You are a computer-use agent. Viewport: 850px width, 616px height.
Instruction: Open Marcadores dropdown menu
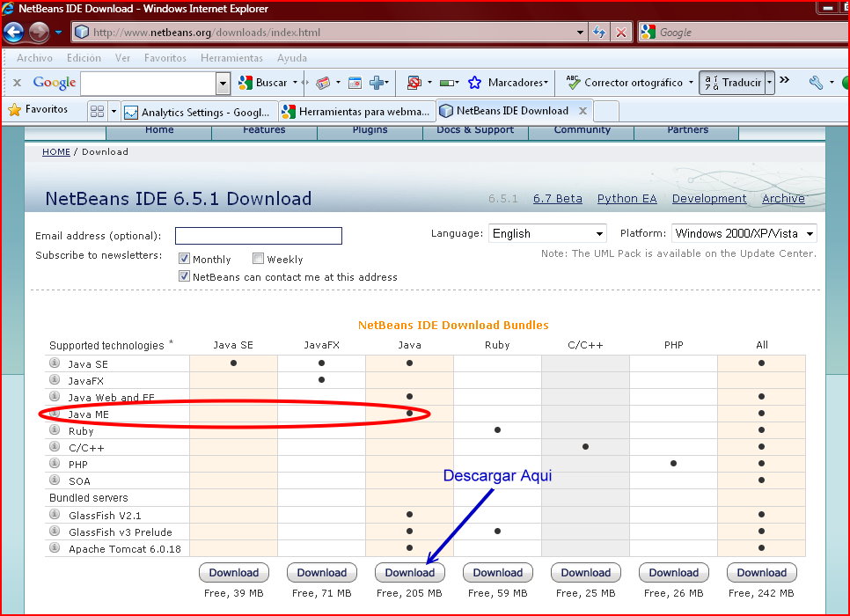tap(546, 83)
